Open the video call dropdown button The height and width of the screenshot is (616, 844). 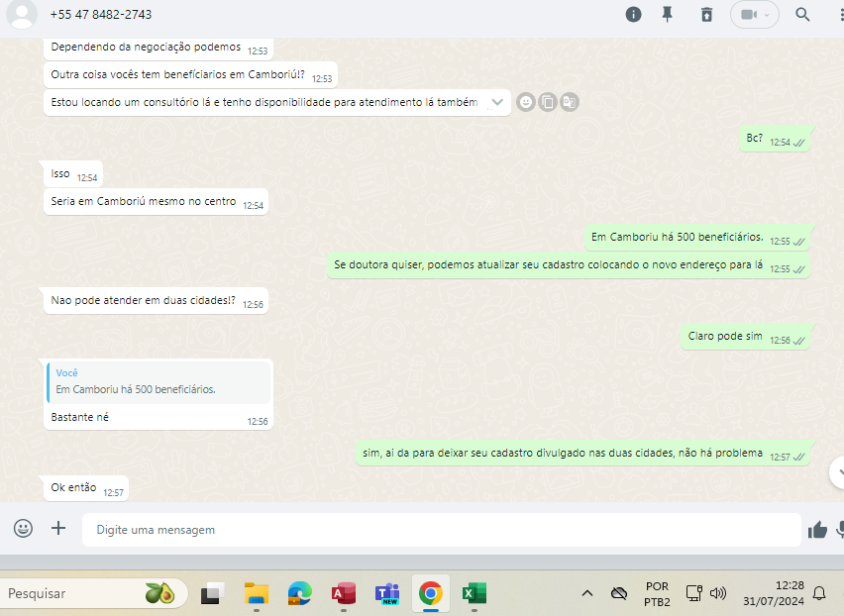(755, 15)
